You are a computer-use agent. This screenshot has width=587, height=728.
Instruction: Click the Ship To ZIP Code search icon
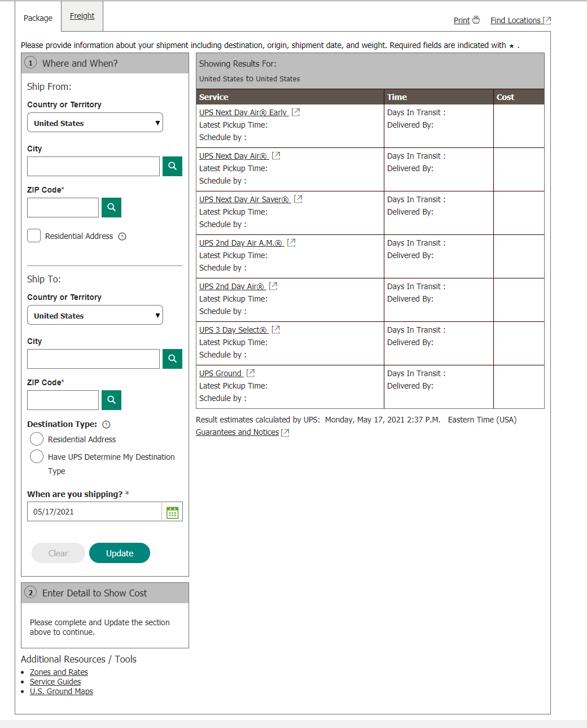(x=111, y=400)
